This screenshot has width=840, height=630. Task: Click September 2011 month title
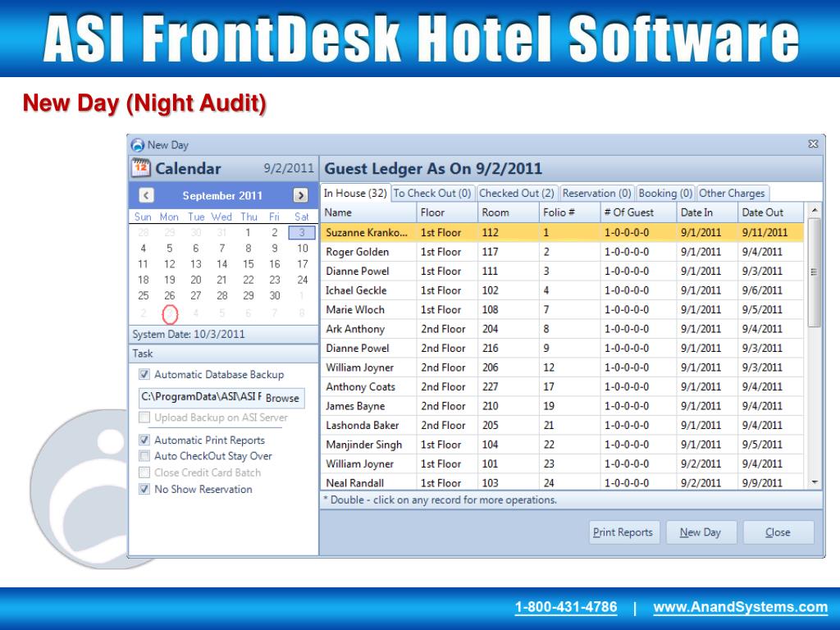tap(222, 195)
